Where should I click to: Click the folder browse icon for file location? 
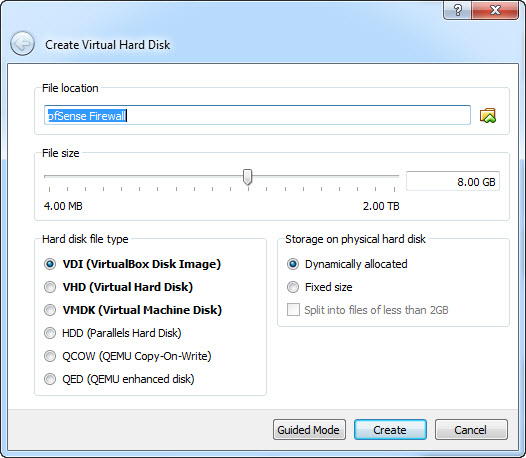tap(487, 115)
